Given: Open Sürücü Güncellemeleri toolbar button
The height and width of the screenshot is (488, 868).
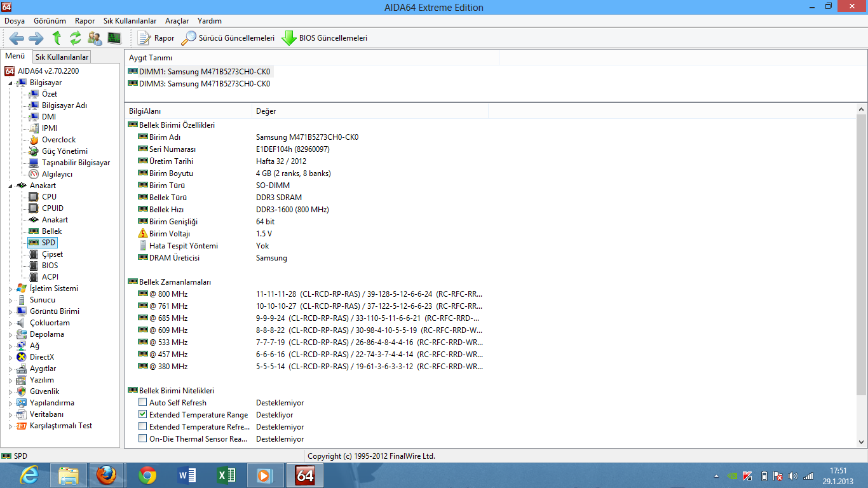Looking at the screenshot, I should (227, 38).
